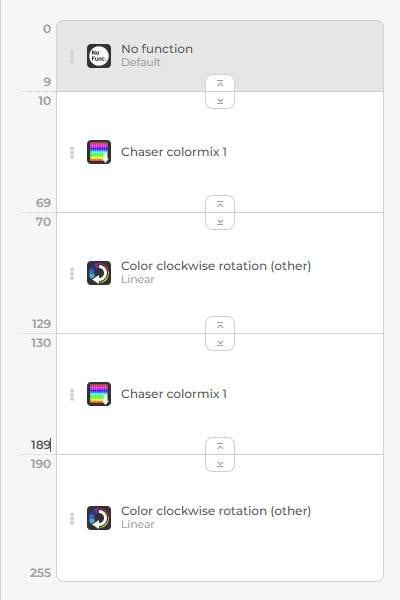
Task: Click down chevron between values 129 and 130
Action: coord(220,342)
